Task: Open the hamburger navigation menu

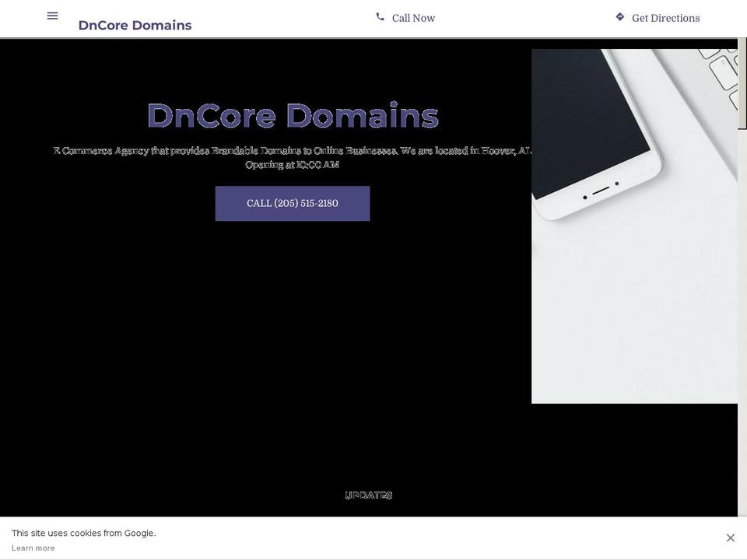Action: [x=52, y=16]
